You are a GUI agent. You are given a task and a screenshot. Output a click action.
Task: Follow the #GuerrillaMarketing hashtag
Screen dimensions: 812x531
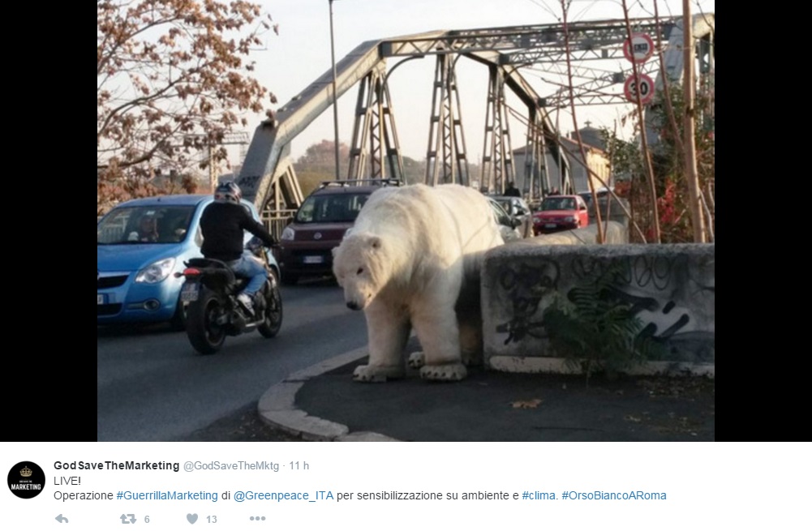(x=167, y=495)
